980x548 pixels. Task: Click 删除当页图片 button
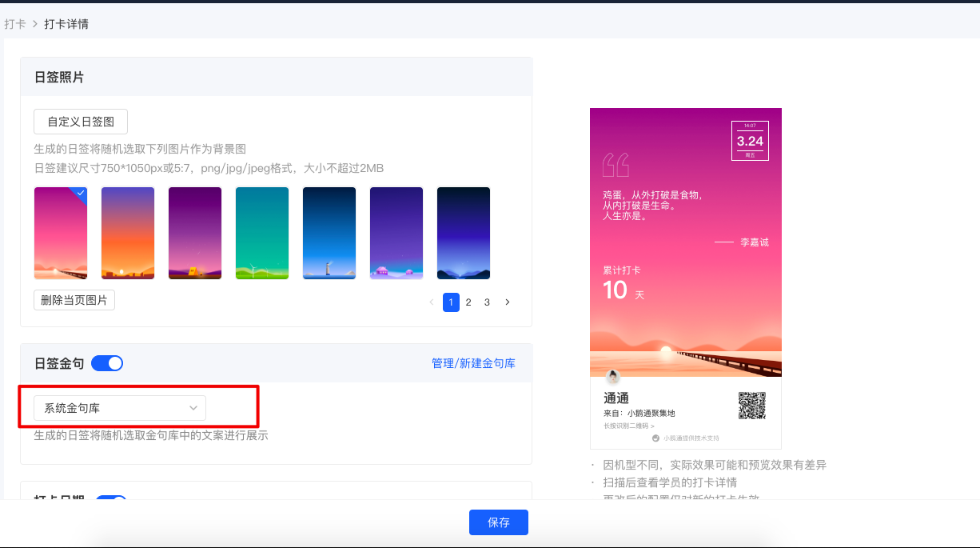click(x=74, y=300)
